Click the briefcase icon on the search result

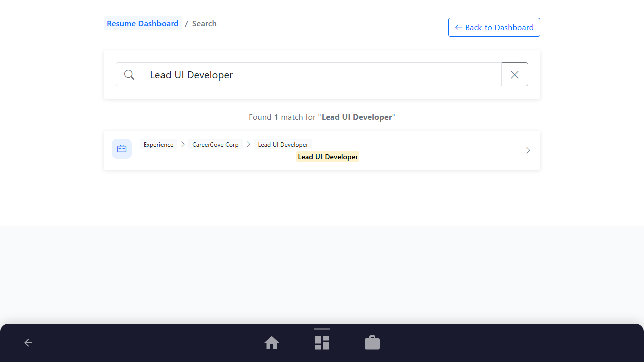coord(122,149)
